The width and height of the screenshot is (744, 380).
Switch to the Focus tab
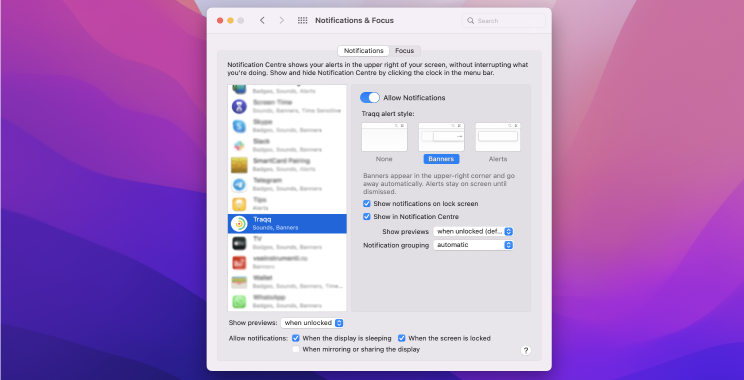coord(405,51)
